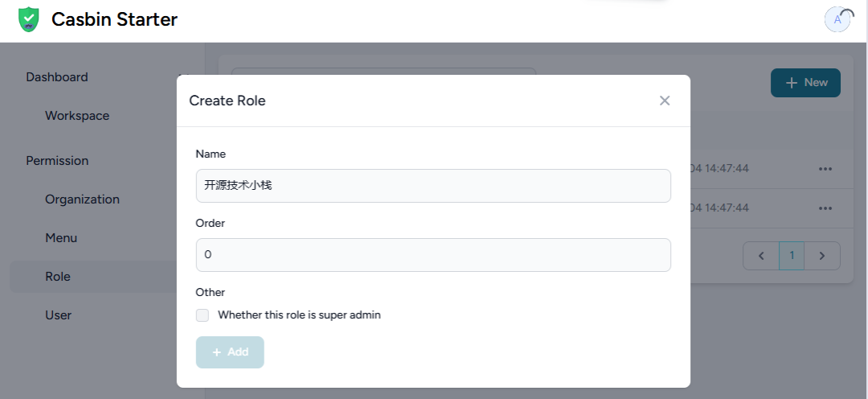This screenshot has height=399, width=868.
Task: Open first row's three-dot actions menu
Action: click(825, 168)
